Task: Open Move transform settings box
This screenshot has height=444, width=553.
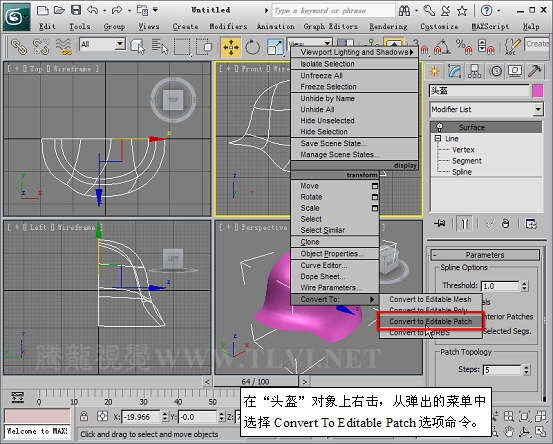Action: [x=375, y=186]
